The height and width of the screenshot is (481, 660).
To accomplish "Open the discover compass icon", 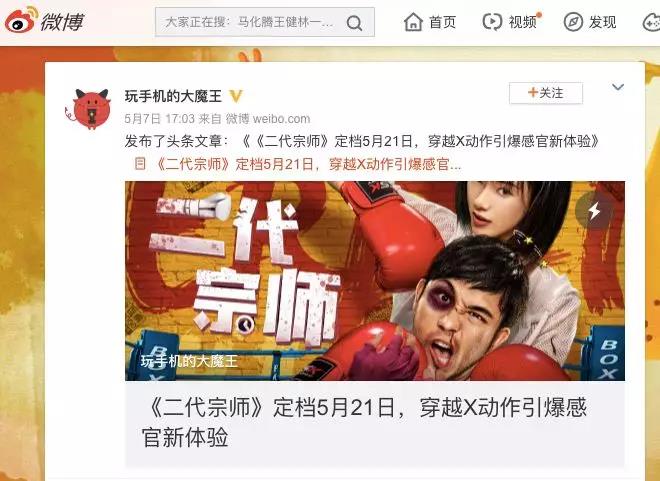I will click(x=573, y=22).
